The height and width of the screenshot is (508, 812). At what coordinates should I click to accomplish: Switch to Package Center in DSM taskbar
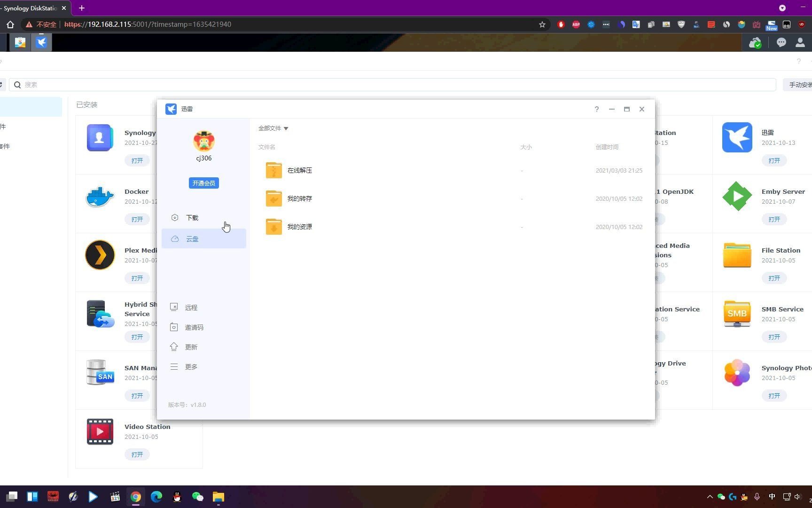[20, 42]
